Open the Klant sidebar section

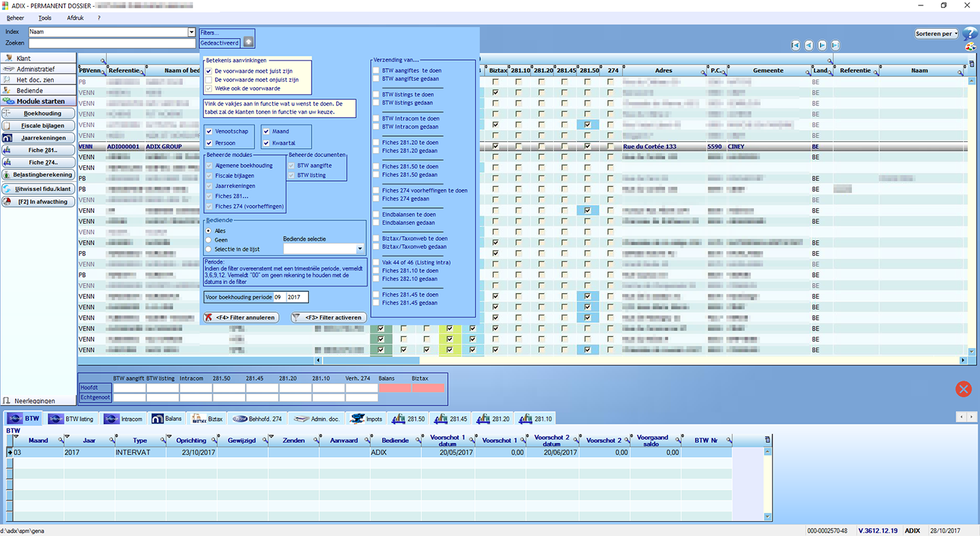[x=38, y=58]
